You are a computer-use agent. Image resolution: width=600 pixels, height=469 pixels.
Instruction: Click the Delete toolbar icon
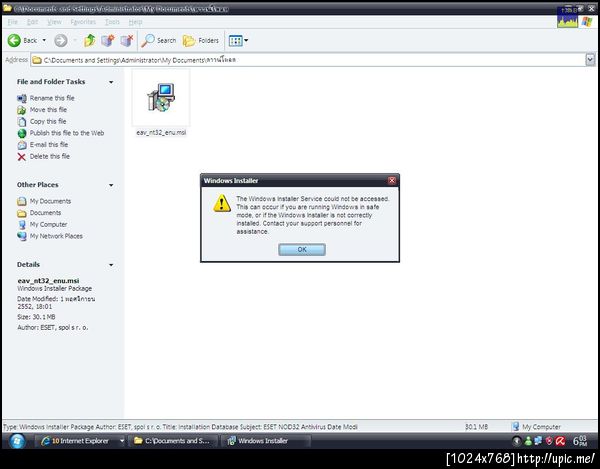127,40
